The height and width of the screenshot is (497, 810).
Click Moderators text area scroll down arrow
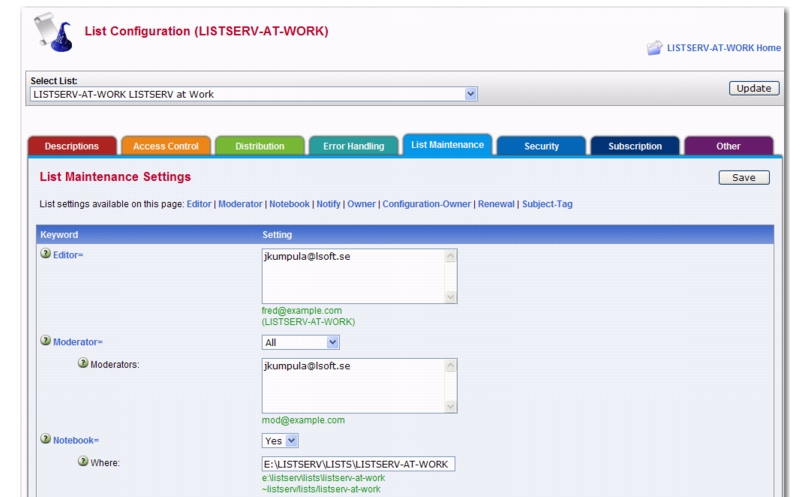point(450,406)
